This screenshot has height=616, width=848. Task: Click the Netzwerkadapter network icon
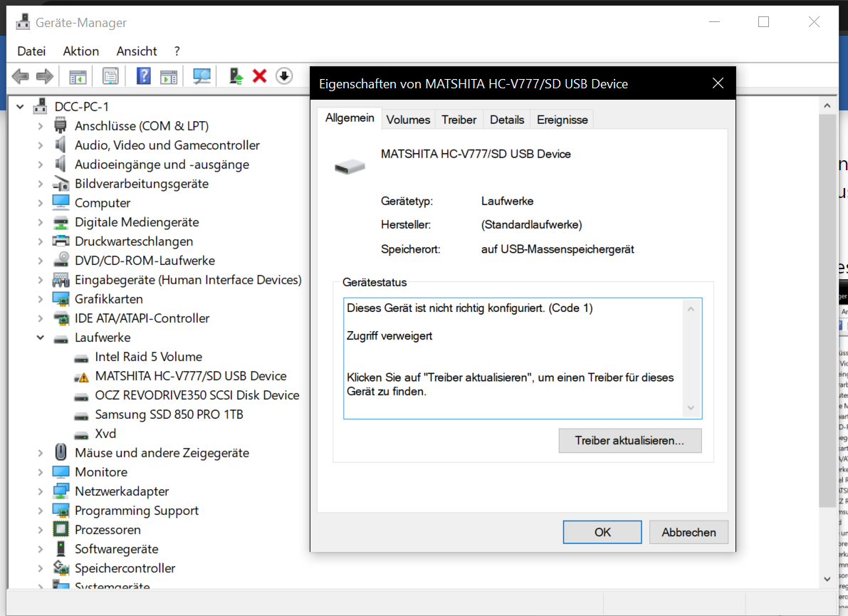pyautogui.click(x=61, y=491)
